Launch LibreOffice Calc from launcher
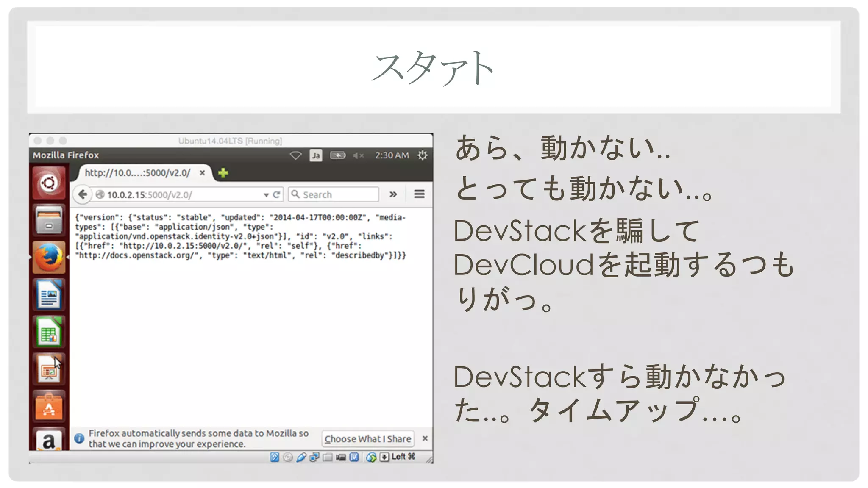The image size is (868, 488). pos(49,332)
